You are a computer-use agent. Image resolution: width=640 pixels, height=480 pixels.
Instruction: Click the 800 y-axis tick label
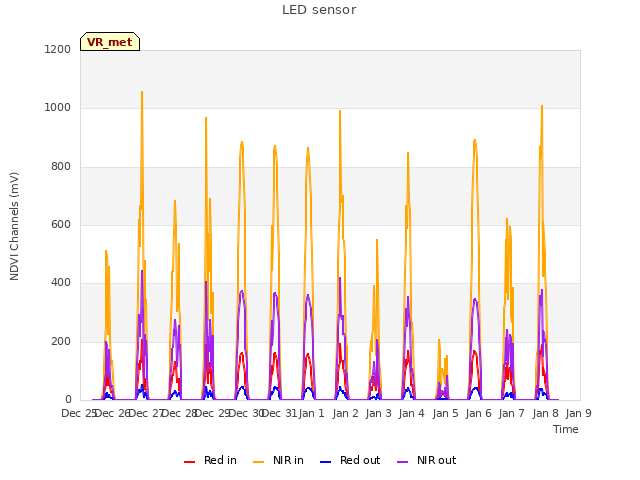pos(61,167)
